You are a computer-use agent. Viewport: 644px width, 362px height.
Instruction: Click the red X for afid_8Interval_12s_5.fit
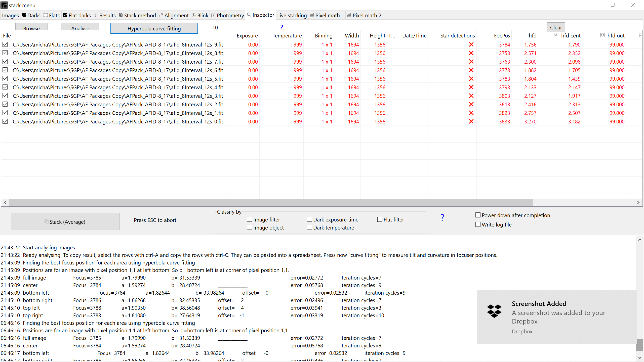471,79
